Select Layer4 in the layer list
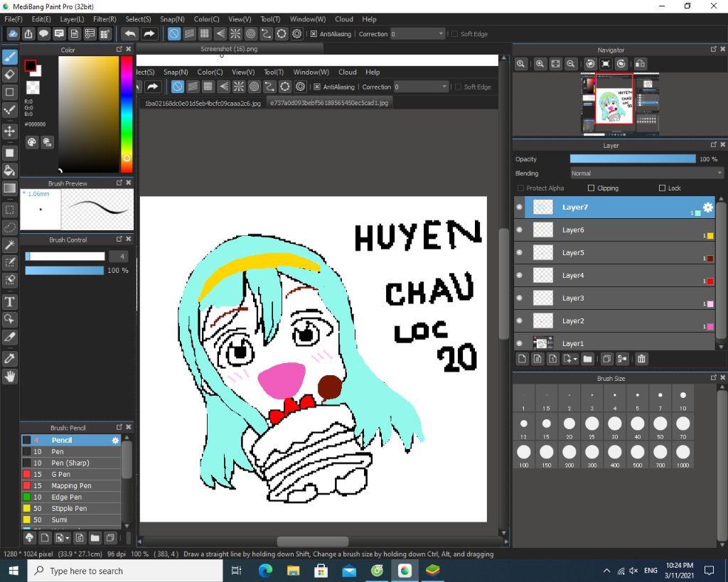The width and height of the screenshot is (728, 582). [x=614, y=275]
